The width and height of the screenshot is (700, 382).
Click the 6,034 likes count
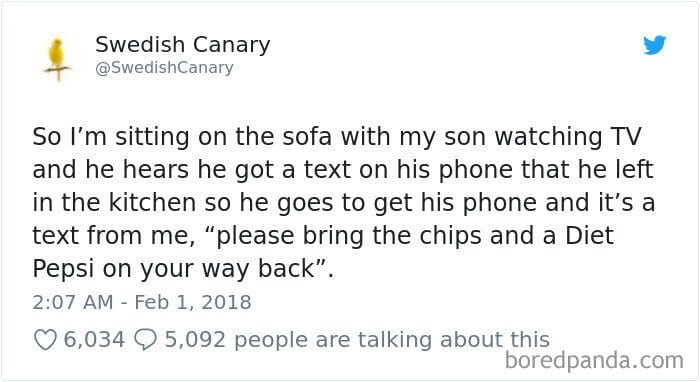pos(94,340)
